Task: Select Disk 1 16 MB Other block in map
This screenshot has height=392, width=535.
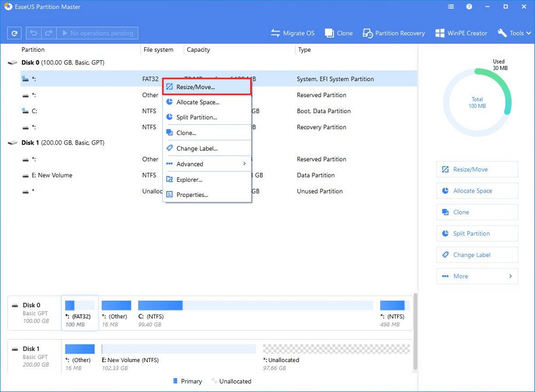Action: click(x=80, y=357)
